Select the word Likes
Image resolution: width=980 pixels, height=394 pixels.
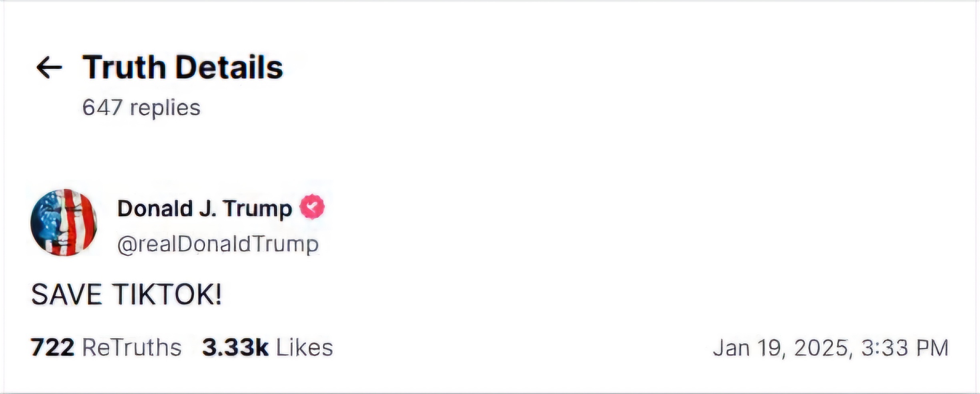(x=304, y=347)
